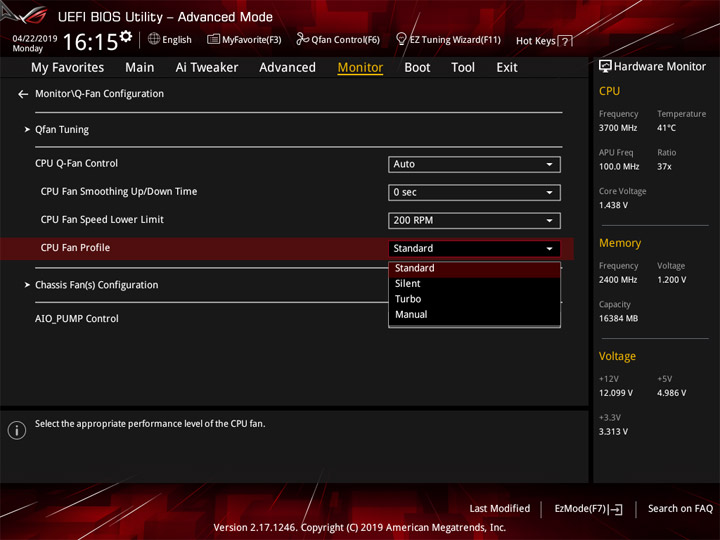The height and width of the screenshot is (540, 720).
Task: Click the globe language icon
Action: point(154,39)
